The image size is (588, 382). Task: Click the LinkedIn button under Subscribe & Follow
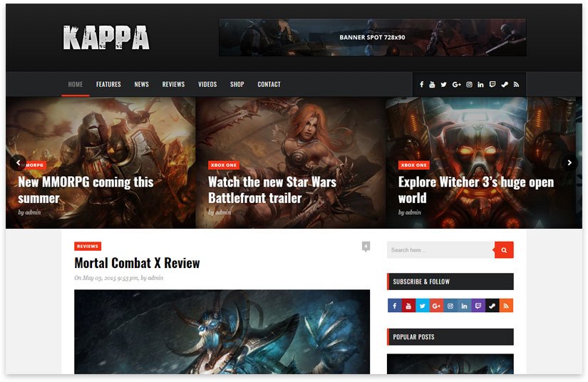(464, 306)
